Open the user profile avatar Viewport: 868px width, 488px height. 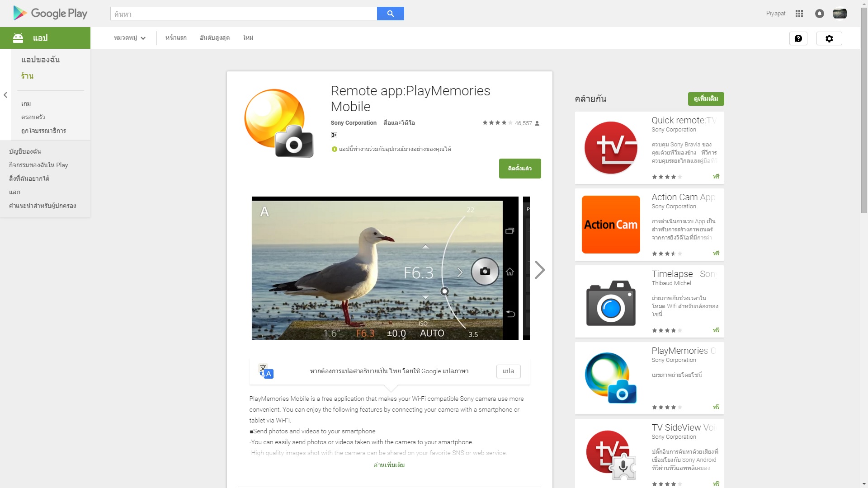840,14
